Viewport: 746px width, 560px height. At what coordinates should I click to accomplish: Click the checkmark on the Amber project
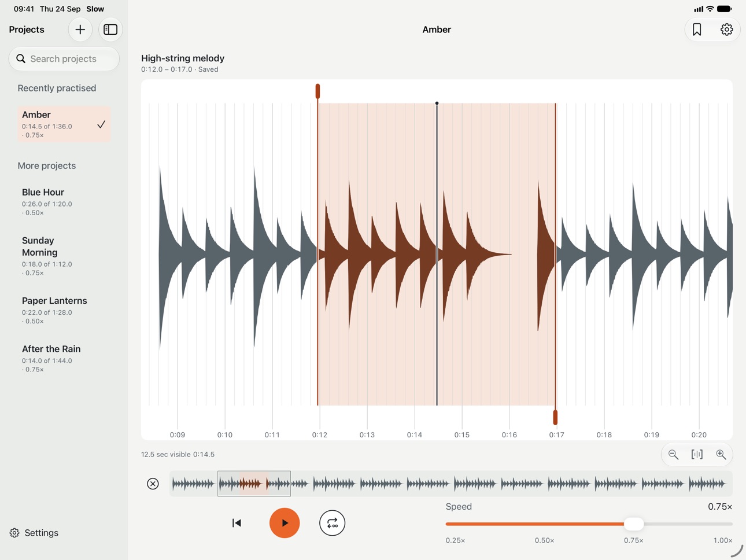pos(101,124)
